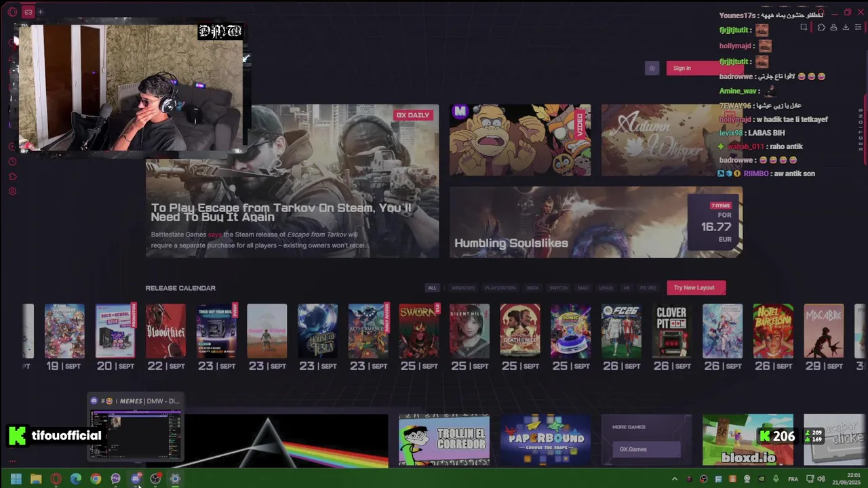
Task: Open the Extensions cube icon
Action: (x=821, y=27)
